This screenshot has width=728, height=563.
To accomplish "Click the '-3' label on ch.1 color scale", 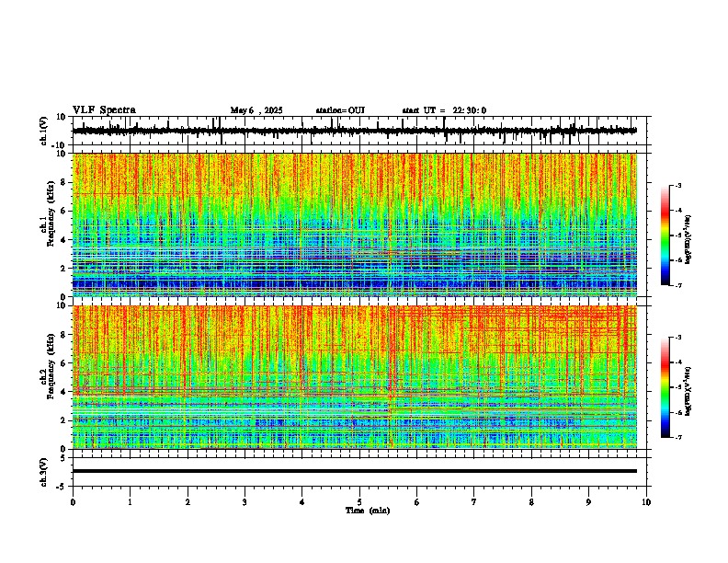I will (x=677, y=185).
